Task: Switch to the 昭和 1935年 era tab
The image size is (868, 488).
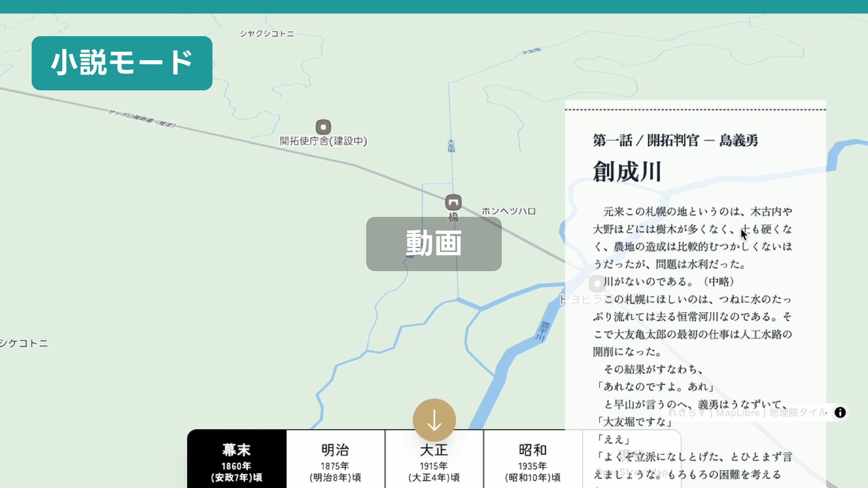Action: click(533, 462)
